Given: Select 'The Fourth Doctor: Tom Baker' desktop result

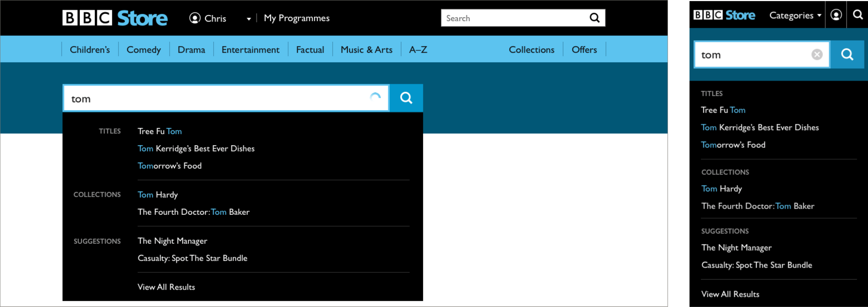Looking at the screenshot, I should pos(193,211).
